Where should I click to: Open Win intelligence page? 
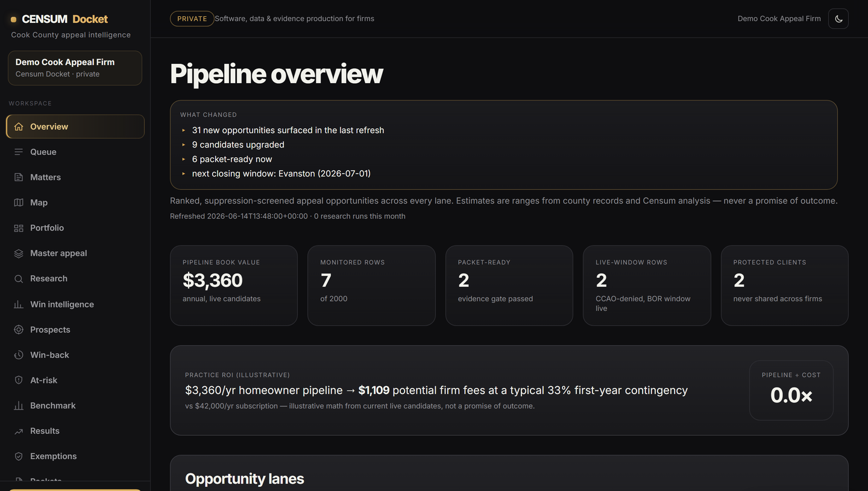(75, 304)
